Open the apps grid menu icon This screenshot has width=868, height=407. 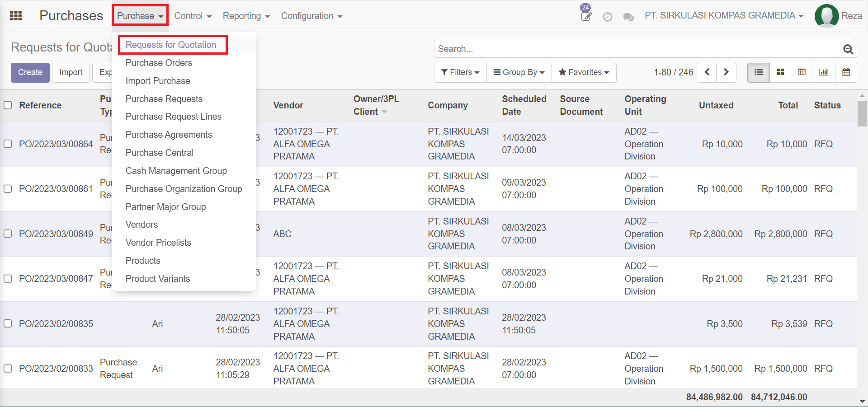(16, 16)
